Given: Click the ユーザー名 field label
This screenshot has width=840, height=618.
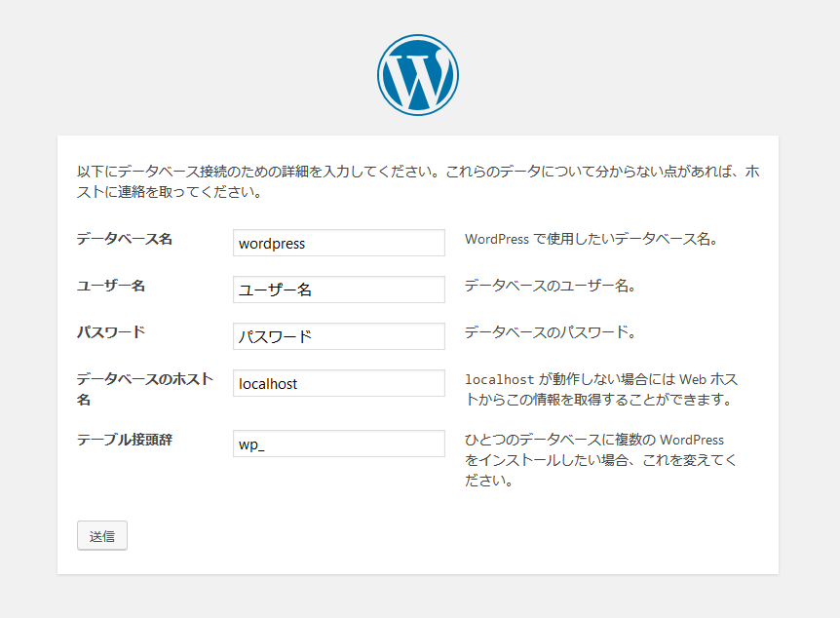Looking at the screenshot, I should (x=111, y=286).
